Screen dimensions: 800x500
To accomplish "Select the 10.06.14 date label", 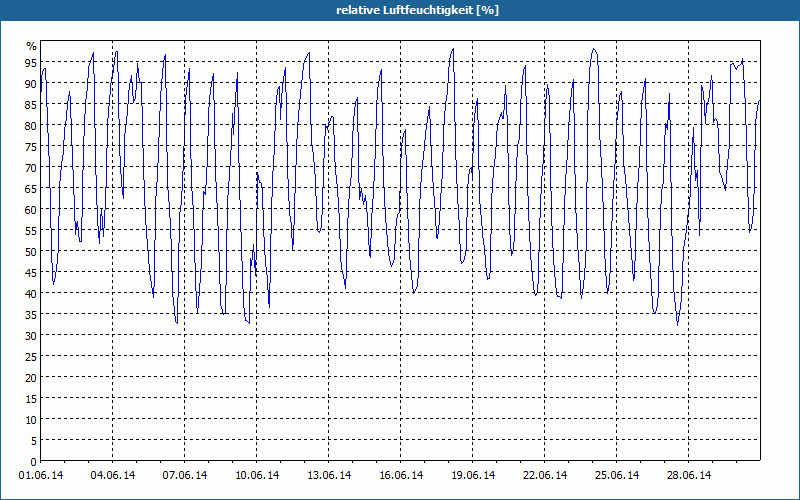I will pyautogui.click(x=257, y=476).
